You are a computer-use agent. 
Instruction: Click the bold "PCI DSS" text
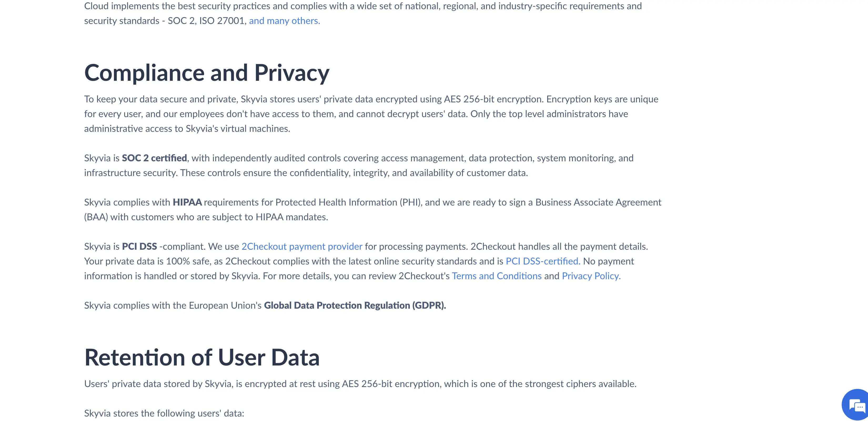(x=139, y=246)
